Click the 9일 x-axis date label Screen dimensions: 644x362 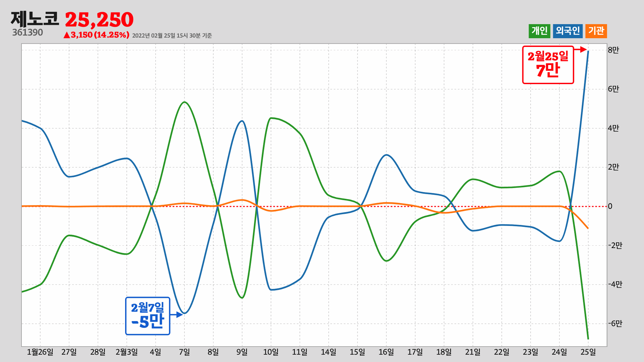tap(242, 352)
